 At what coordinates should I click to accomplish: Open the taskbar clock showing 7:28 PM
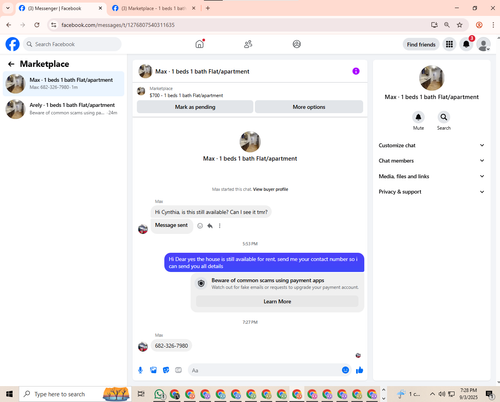pos(468,394)
